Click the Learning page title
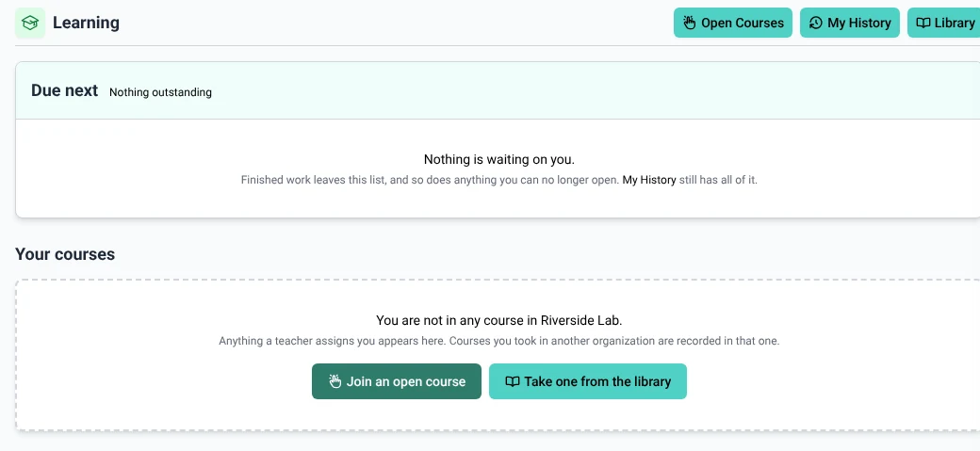 [86, 23]
